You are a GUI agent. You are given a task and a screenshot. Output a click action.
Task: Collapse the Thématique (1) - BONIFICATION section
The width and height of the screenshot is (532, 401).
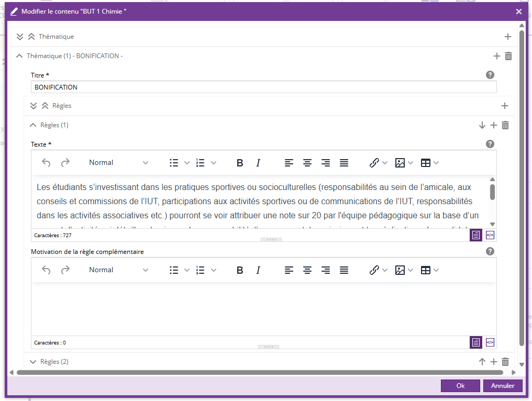pyautogui.click(x=19, y=56)
